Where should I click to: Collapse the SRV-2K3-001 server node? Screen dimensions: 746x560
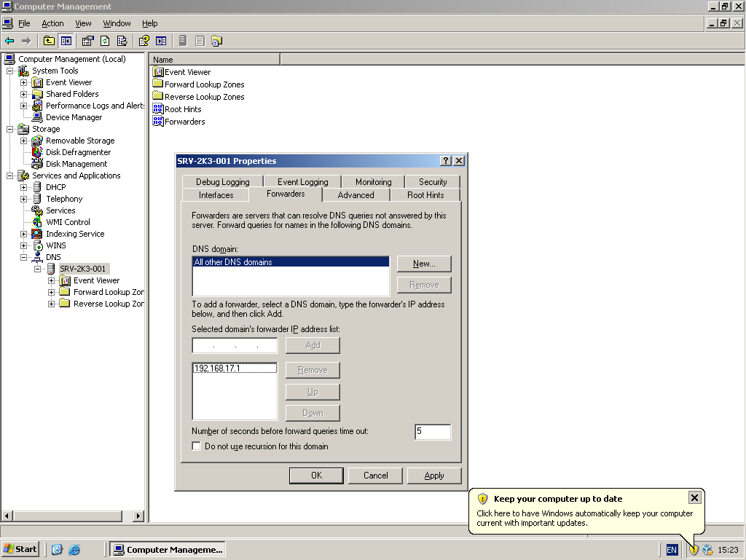37,269
